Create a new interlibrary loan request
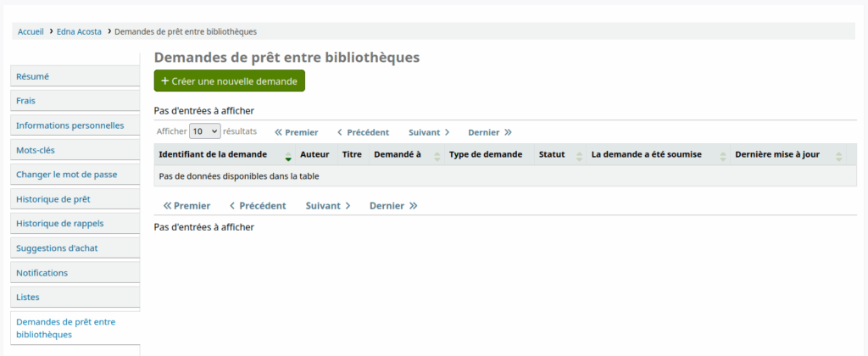The width and height of the screenshot is (868, 356). (x=229, y=81)
